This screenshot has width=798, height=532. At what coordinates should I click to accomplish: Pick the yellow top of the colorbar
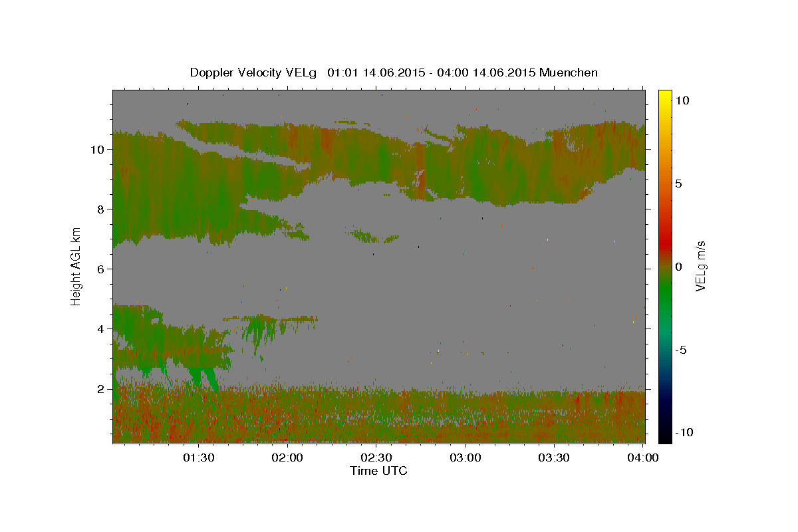[x=664, y=94]
